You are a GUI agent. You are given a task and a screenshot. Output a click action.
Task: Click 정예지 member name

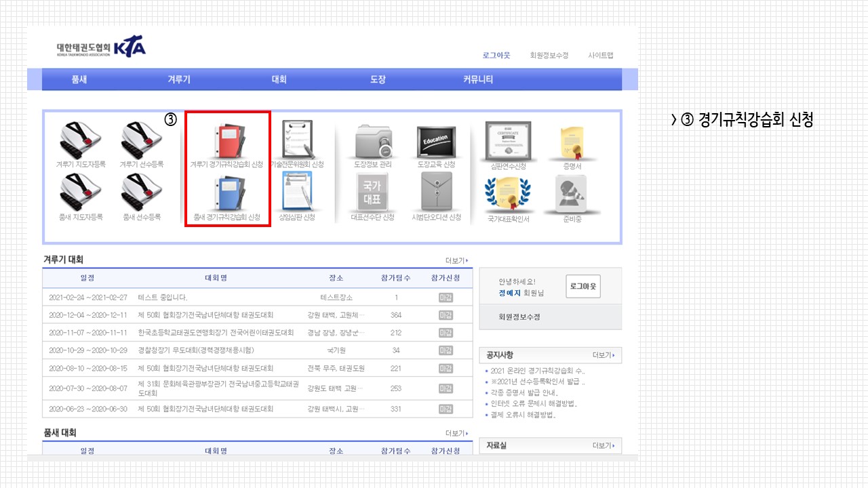click(x=510, y=293)
